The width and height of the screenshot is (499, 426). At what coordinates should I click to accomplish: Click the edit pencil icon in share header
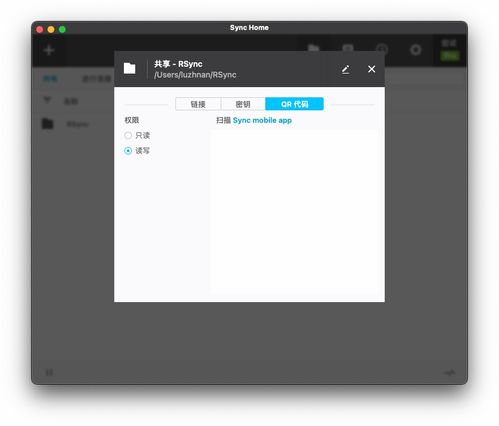pyautogui.click(x=346, y=69)
